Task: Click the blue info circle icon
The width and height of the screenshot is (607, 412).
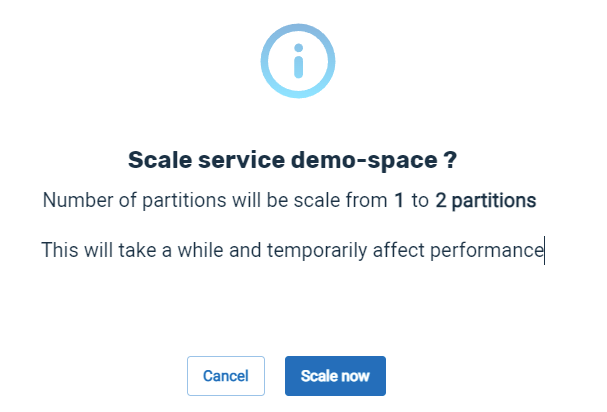Action: pyautogui.click(x=298, y=61)
